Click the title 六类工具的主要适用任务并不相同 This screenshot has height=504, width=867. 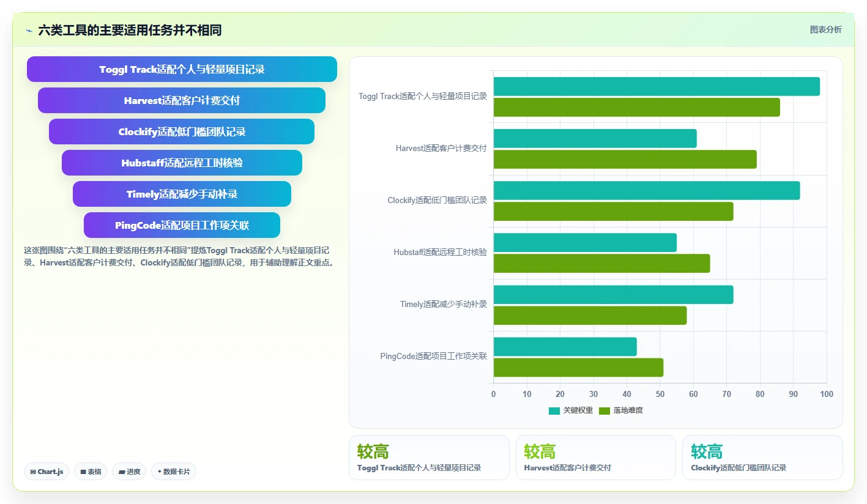click(x=130, y=30)
